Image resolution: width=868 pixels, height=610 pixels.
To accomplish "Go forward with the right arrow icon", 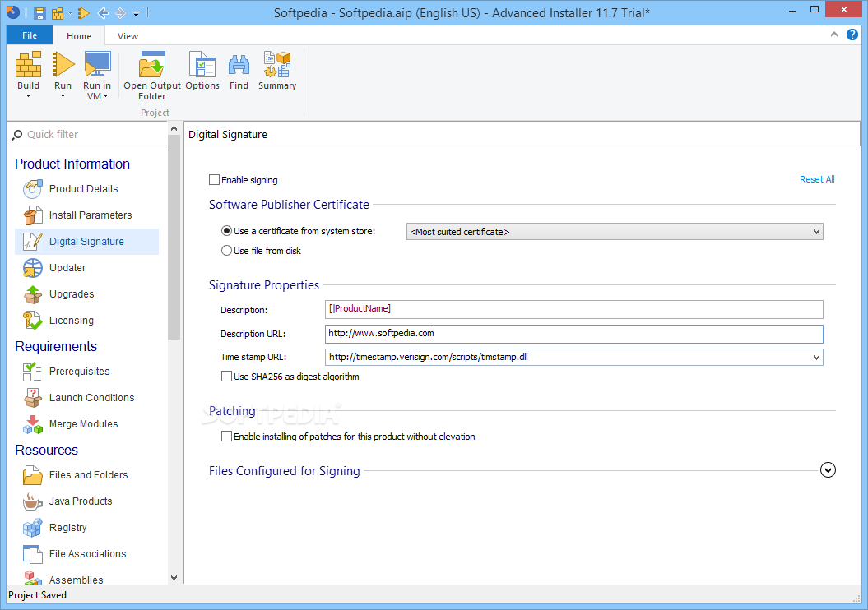I will click(121, 12).
